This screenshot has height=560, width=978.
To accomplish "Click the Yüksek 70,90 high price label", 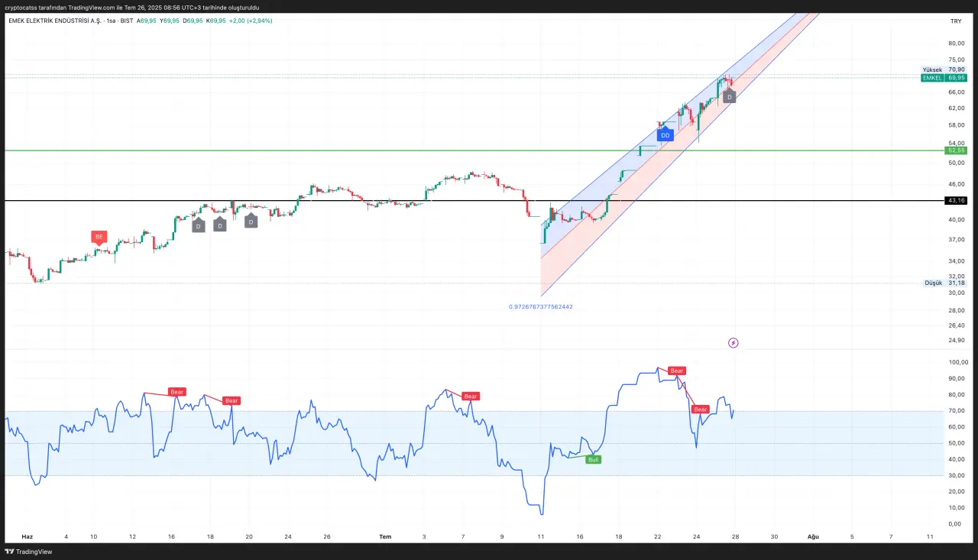I will 944,70.
